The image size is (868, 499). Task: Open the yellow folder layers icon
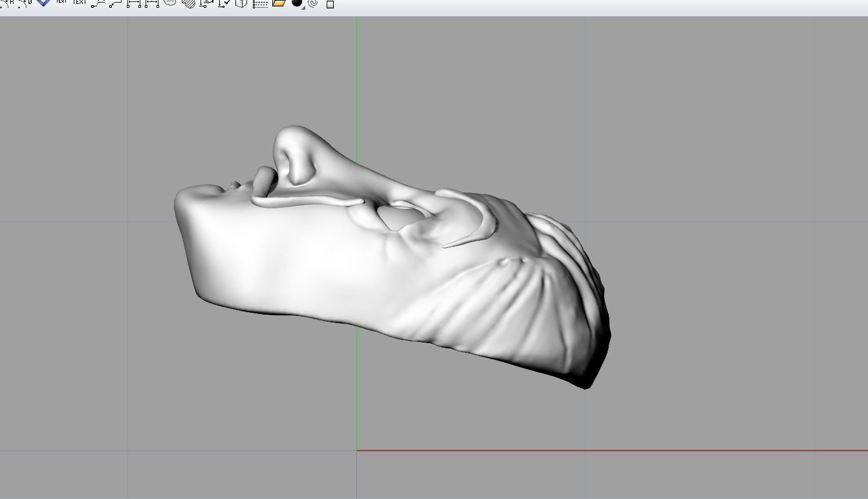tap(279, 3)
